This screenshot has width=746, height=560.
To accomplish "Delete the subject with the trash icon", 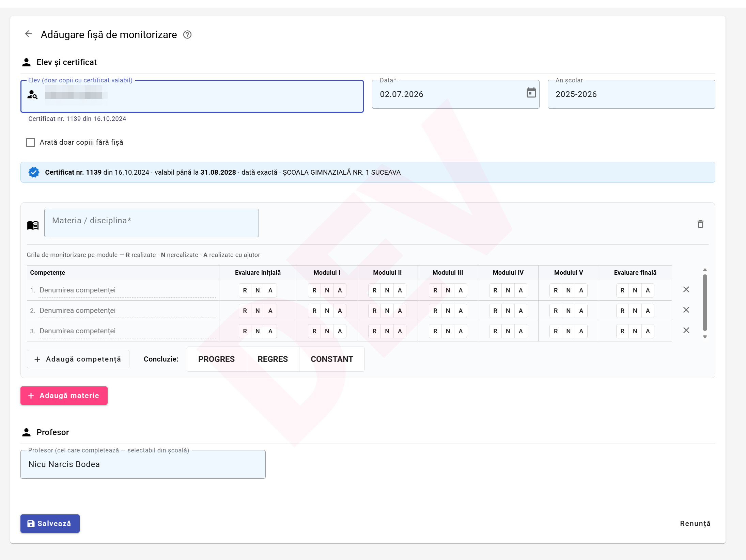I will point(700,224).
